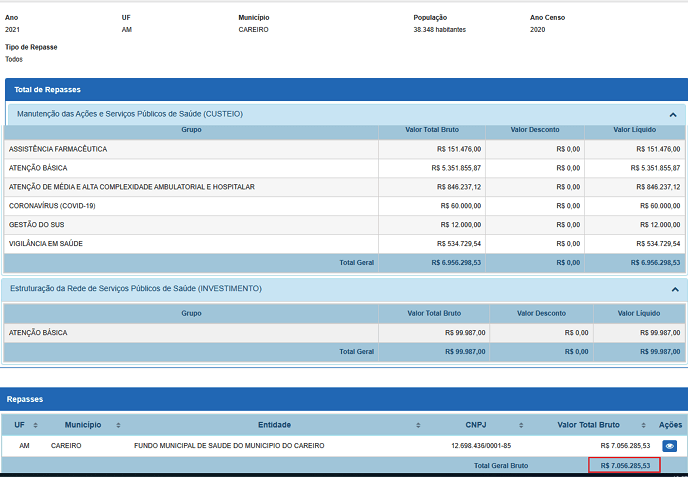
Task: Collapse the INVESTIMENTO section chevron
Action: pos(675,289)
